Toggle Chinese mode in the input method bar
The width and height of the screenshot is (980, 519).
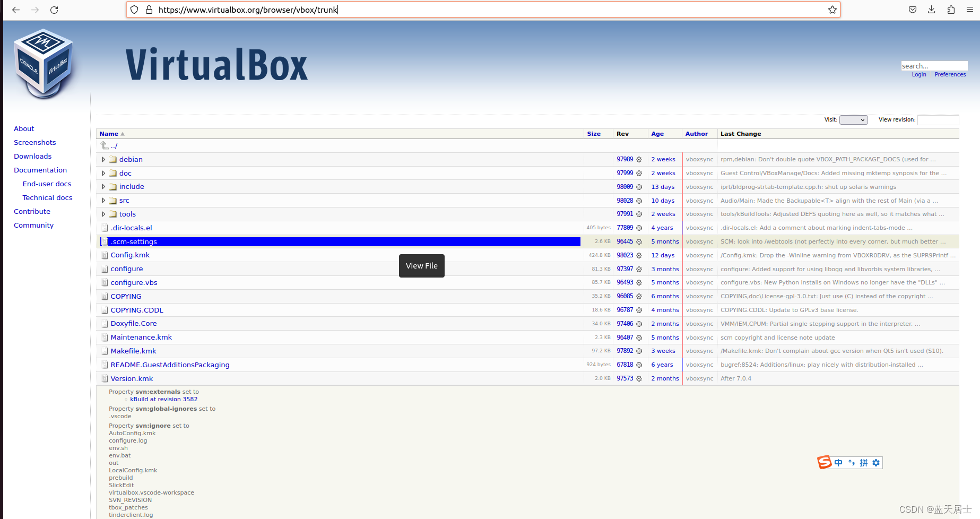[838, 463]
